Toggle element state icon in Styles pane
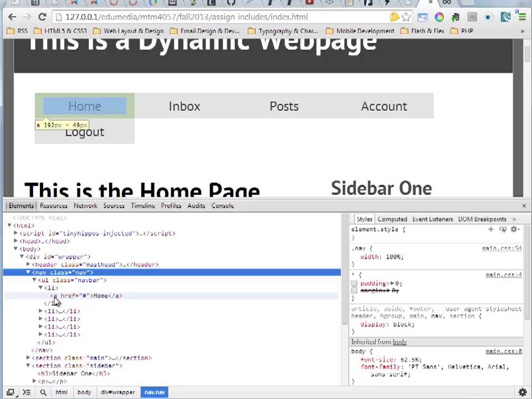 click(x=503, y=229)
